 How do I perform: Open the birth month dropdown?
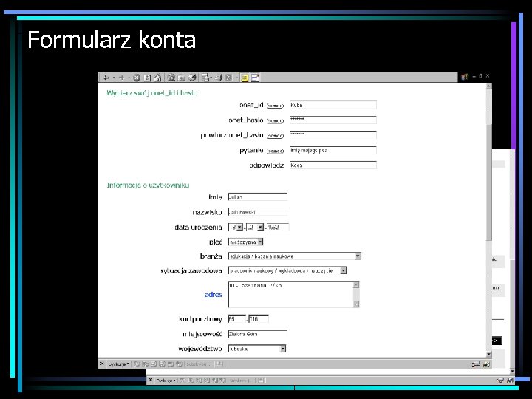[x=260, y=228]
